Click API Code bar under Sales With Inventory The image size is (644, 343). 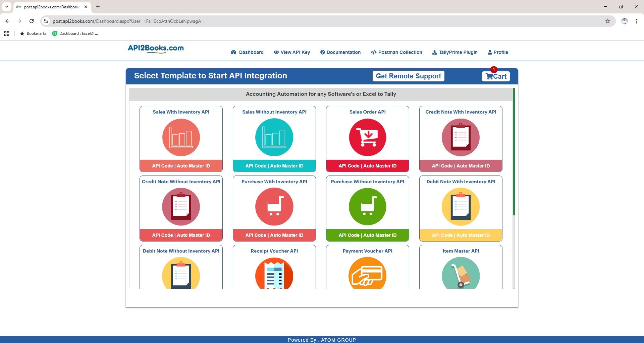(x=181, y=166)
